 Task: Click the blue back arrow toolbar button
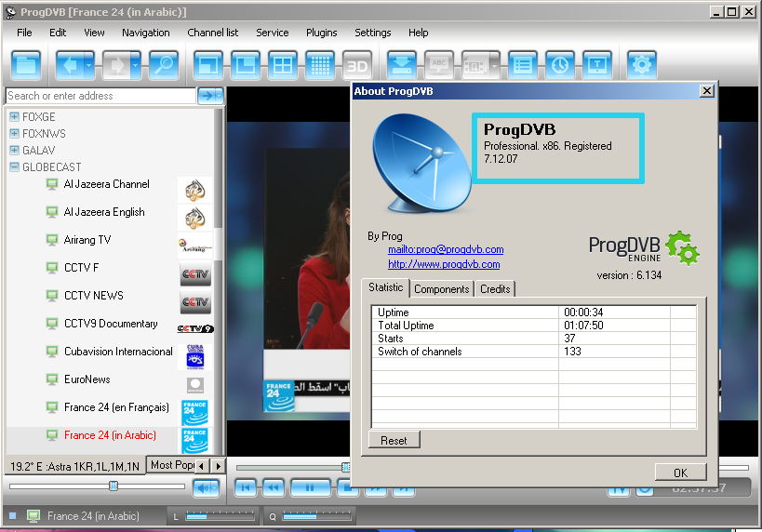(70, 64)
